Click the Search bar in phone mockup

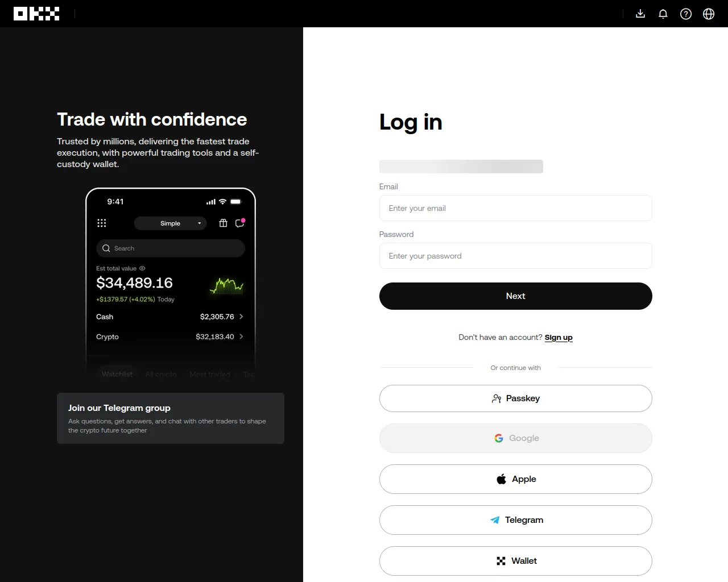[171, 248]
